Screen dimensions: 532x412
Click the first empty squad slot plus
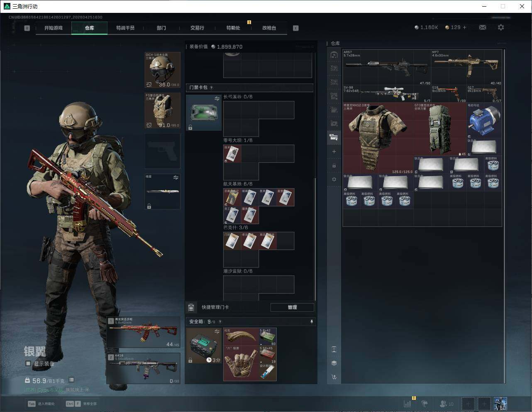(x=468, y=404)
